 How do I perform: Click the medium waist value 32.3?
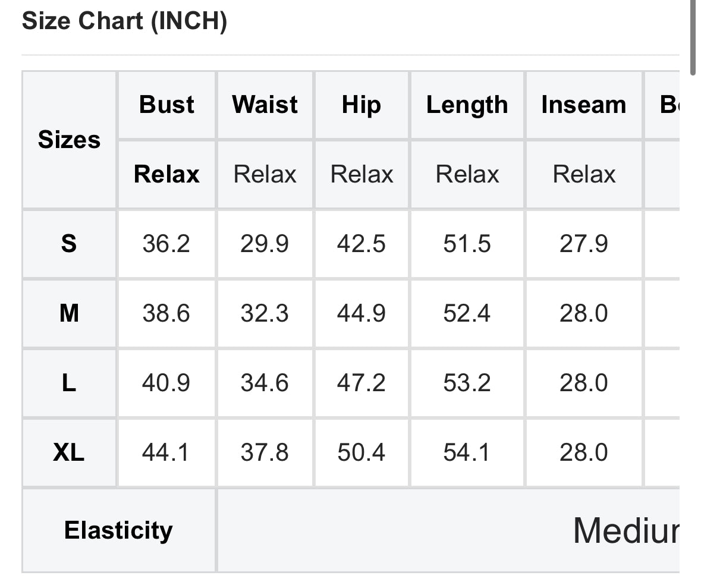coord(265,313)
